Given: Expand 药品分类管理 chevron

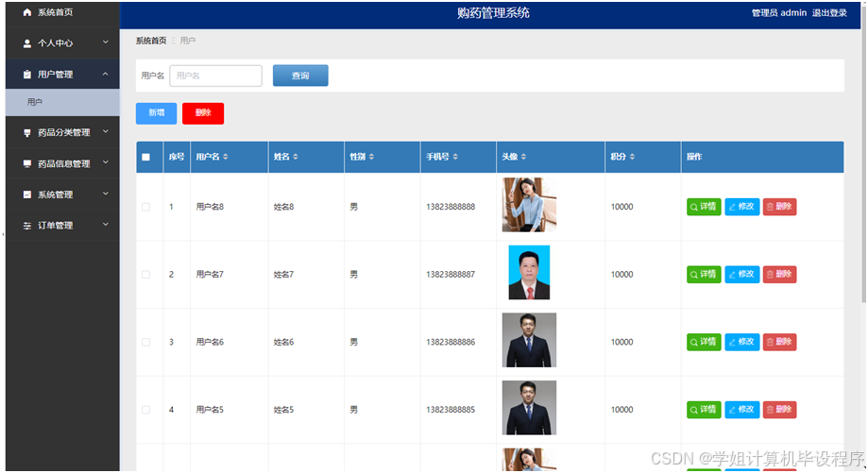Looking at the screenshot, I should point(105,131).
